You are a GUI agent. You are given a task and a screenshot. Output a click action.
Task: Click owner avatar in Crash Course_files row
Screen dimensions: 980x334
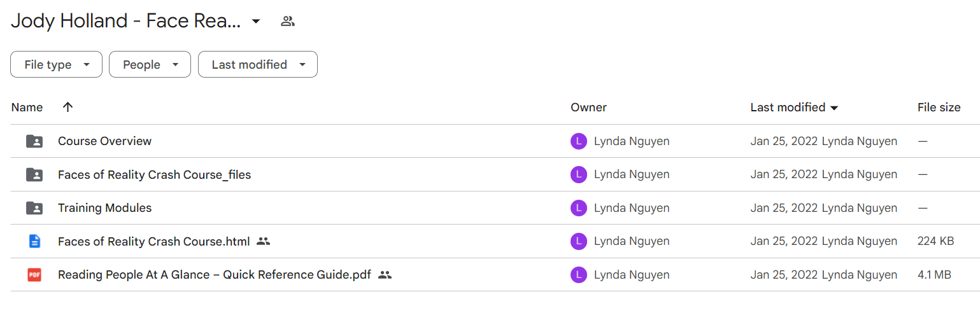[578, 174]
